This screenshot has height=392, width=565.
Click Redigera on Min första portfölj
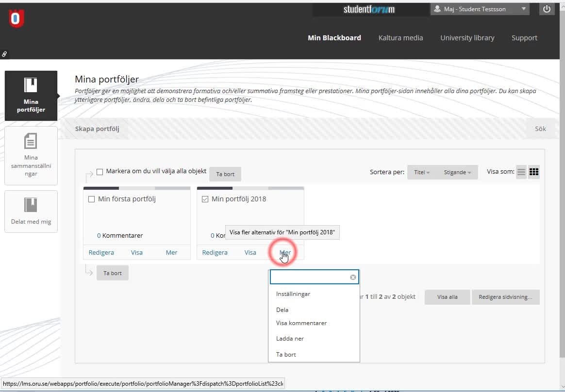pos(101,253)
